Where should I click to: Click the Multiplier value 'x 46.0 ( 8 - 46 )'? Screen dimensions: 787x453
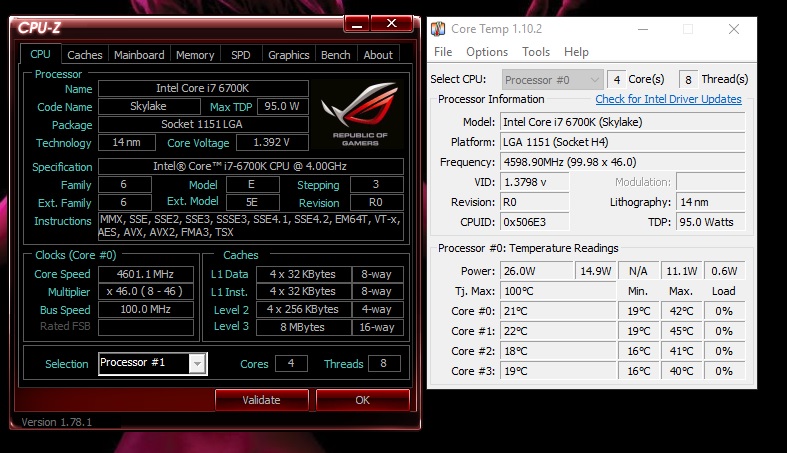[146, 291]
